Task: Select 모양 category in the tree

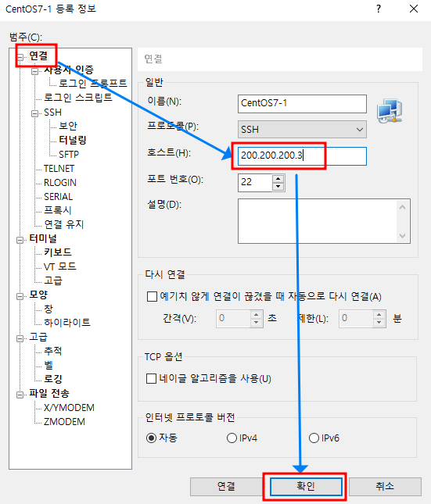Action: [38, 295]
